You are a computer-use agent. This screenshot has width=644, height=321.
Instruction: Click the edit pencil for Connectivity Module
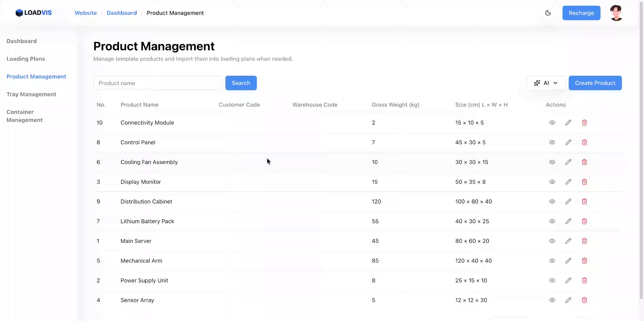tap(568, 123)
